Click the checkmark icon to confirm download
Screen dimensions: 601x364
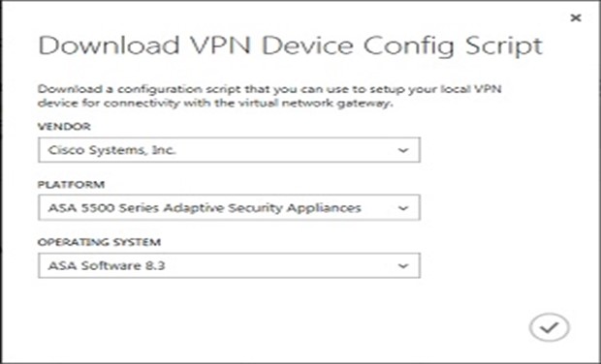(x=550, y=327)
